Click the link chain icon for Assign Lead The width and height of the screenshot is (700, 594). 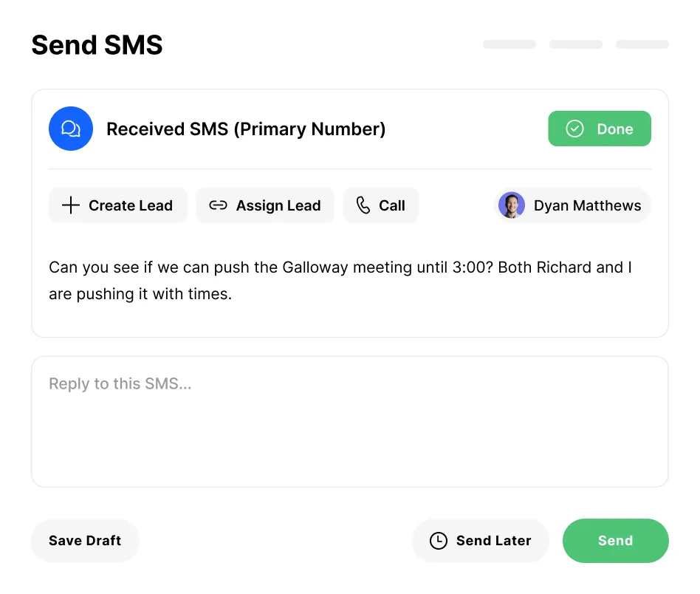(x=218, y=205)
